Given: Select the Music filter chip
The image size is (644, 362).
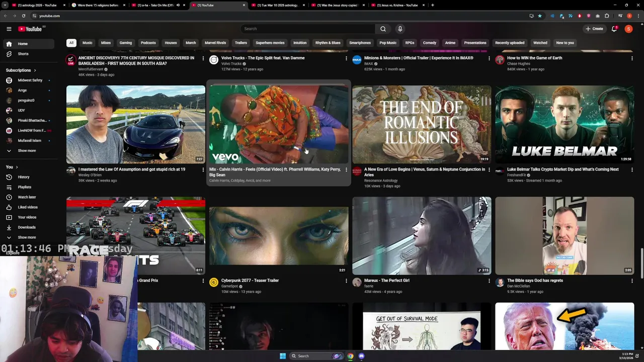Looking at the screenshot, I should (88, 43).
